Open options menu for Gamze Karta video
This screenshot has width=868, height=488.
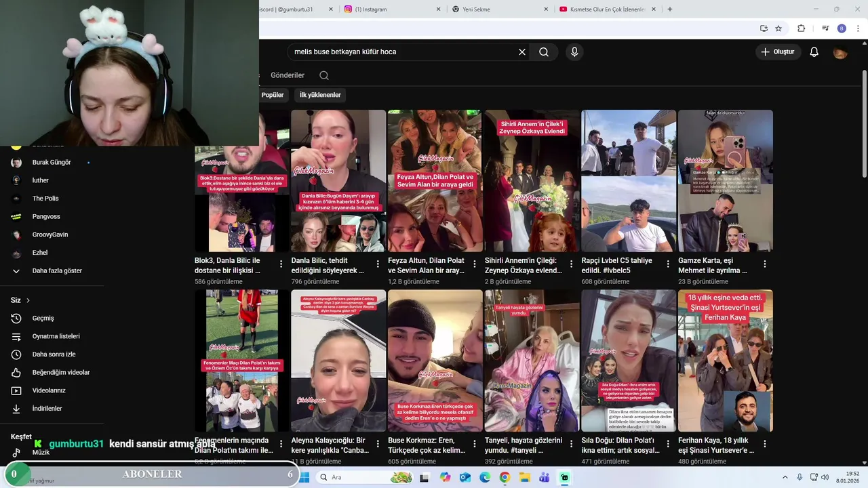tap(765, 264)
